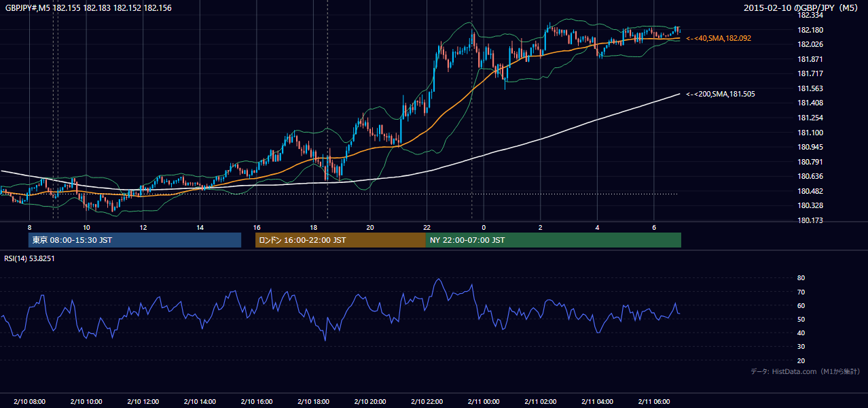Click the white 200 SMA 181.505 label
The height and width of the screenshot is (408, 868).
[721, 94]
